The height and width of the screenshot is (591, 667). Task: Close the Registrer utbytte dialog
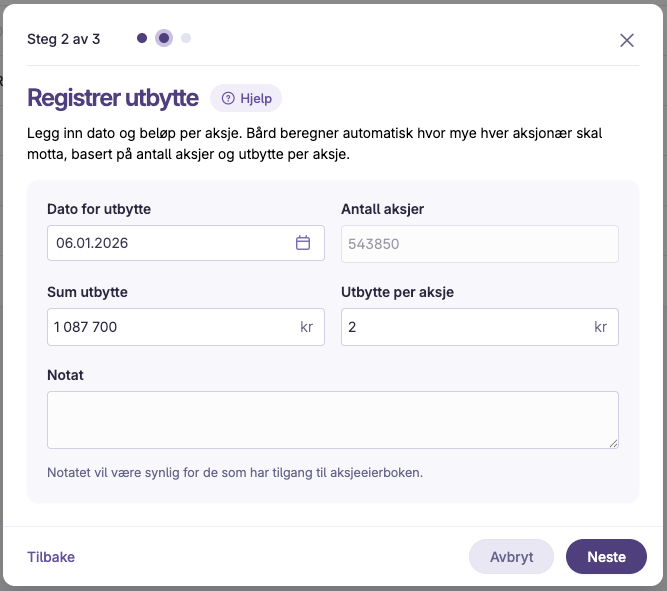pos(627,40)
